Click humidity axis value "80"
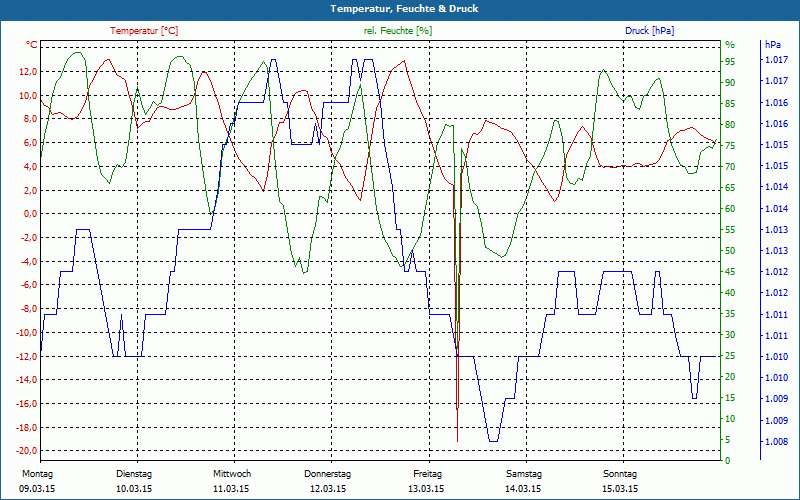This screenshot has width=800, height=500. (x=730, y=124)
